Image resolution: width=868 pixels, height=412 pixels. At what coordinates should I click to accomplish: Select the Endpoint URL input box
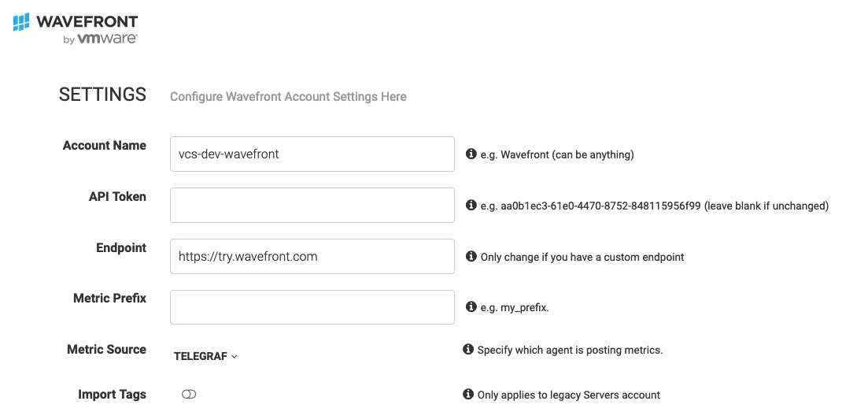tap(312, 256)
